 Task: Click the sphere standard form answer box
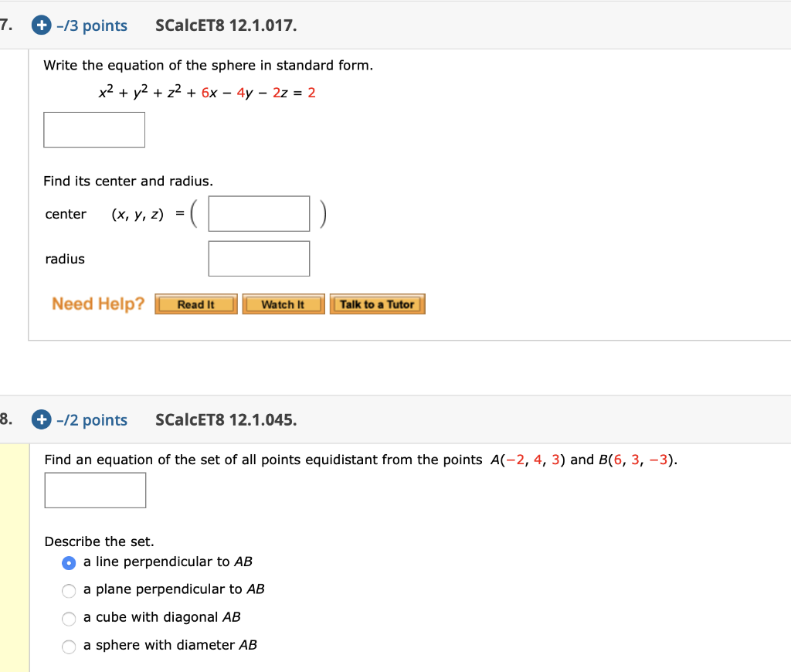pyautogui.click(x=94, y=129)
